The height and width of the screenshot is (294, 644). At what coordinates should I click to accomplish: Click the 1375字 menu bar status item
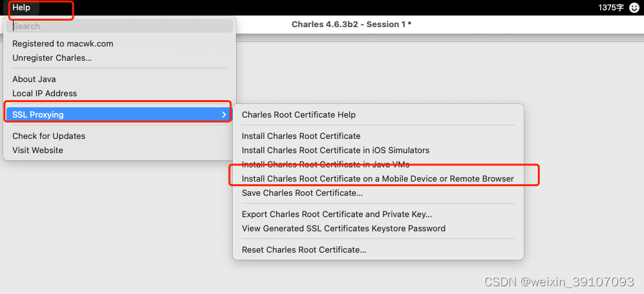611,8
